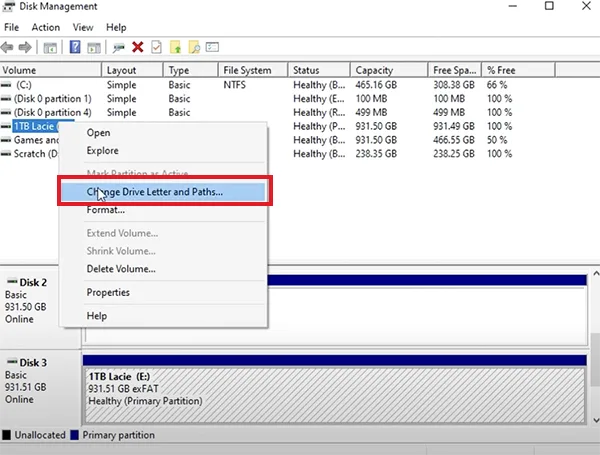The width and height of the screenshot is (600, 455).
Task: Click the disk icon next to Disk 3
Action: point(12,361)
